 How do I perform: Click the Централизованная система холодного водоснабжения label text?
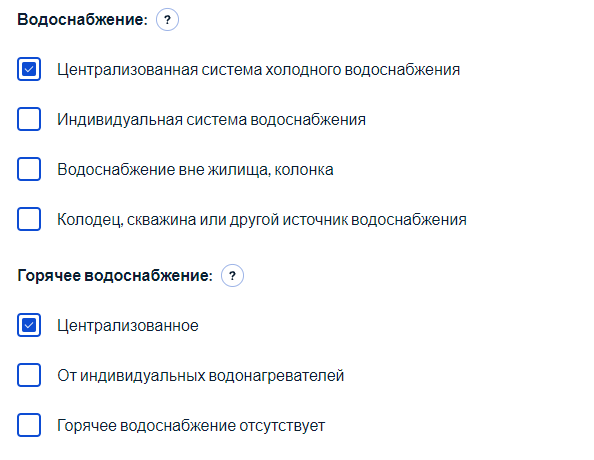pyautogui.click(x=258, y=70)
